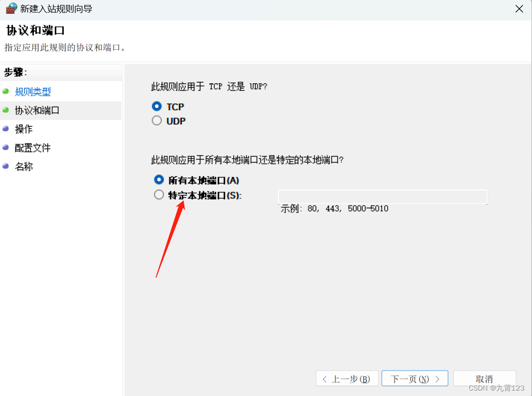Click blue bullet beside 名称
Image resolution: width=532 pixels, height=396 pixels.
tap(6, 166)
